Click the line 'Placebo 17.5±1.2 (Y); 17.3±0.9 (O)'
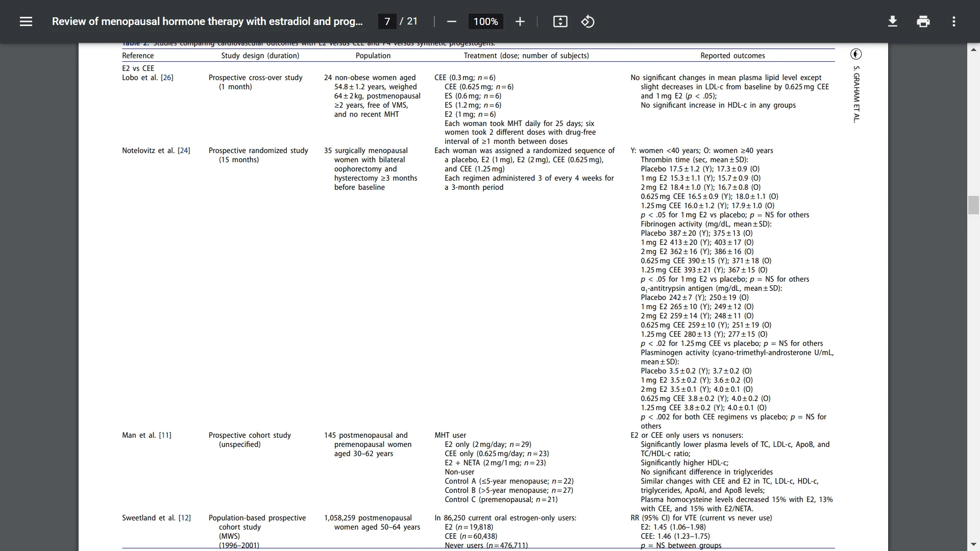Screen dimensions: 980x551 (x=700, y=169)
